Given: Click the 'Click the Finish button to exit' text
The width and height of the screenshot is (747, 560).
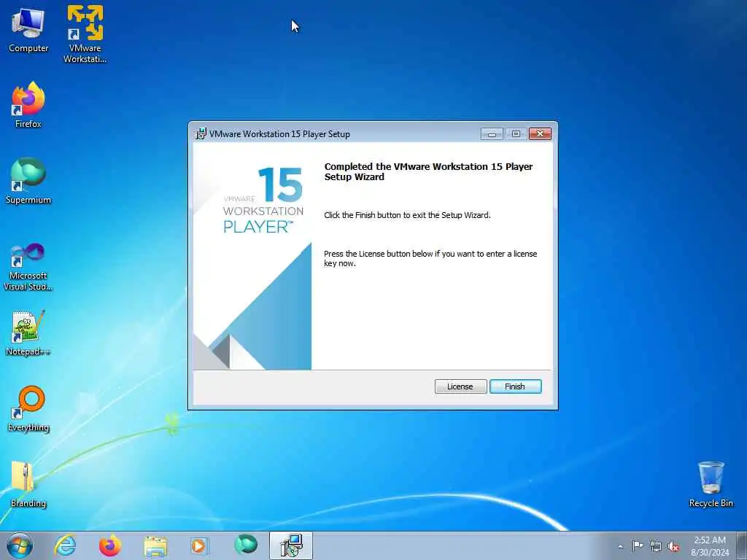Looking at the screenshot, I should point(407,215).
